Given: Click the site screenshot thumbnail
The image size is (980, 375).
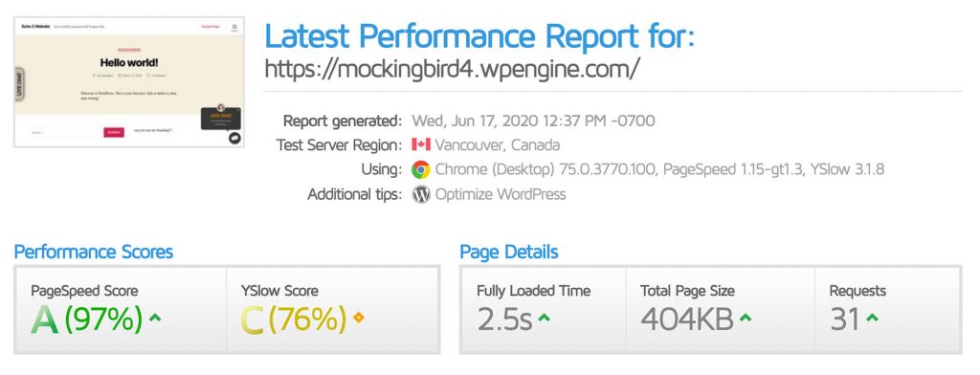Looking at the screenshot, I should (x=129, y=82).
